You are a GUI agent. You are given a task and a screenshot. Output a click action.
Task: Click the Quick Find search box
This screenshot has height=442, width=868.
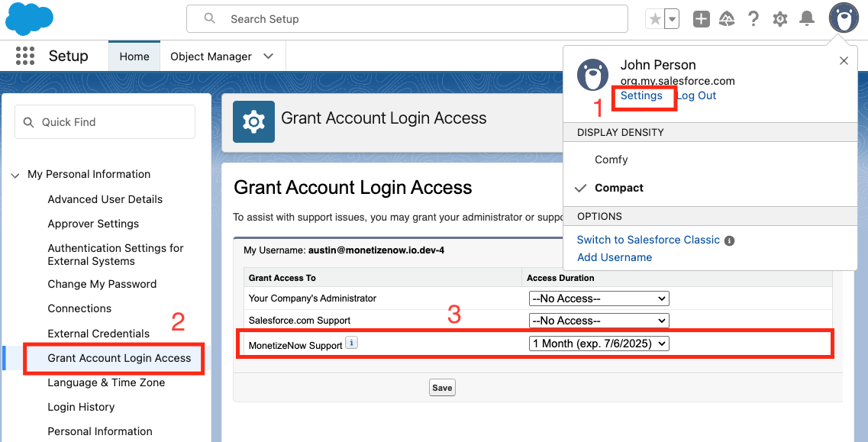[x=105, y=122]
